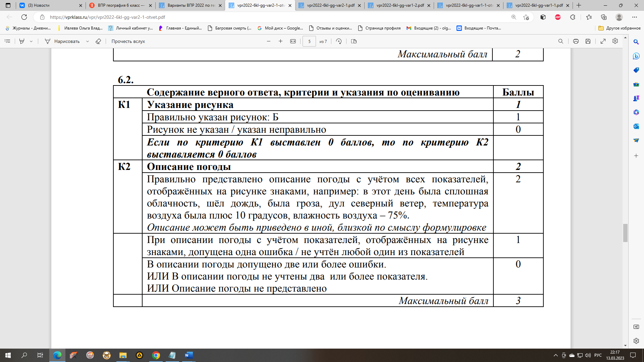644x362 pixels.
Task: Switch to vpr2022-6kl-gg-var1-1.pdf tab
Action: (538, 5)
